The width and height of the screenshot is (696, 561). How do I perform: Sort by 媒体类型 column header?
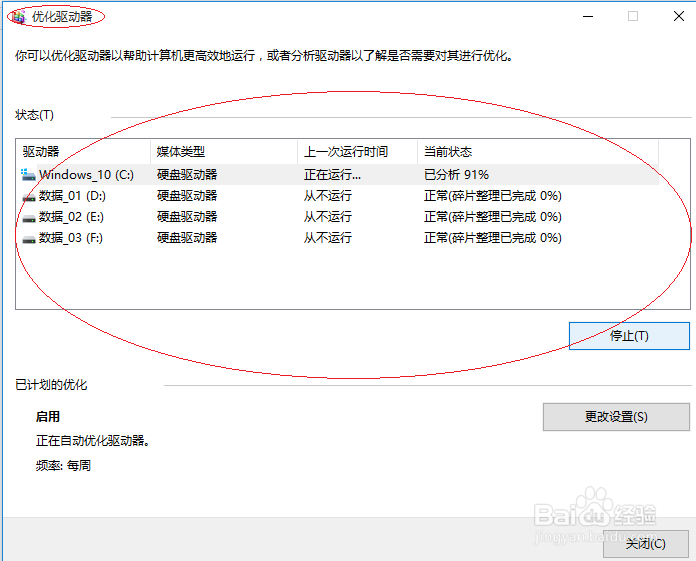224,152
